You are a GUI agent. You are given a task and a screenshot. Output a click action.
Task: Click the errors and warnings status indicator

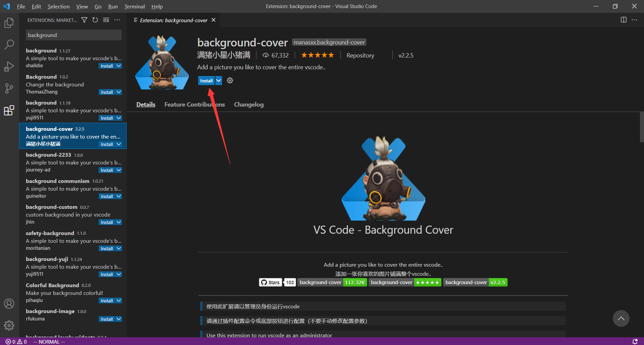click(16, 342)
